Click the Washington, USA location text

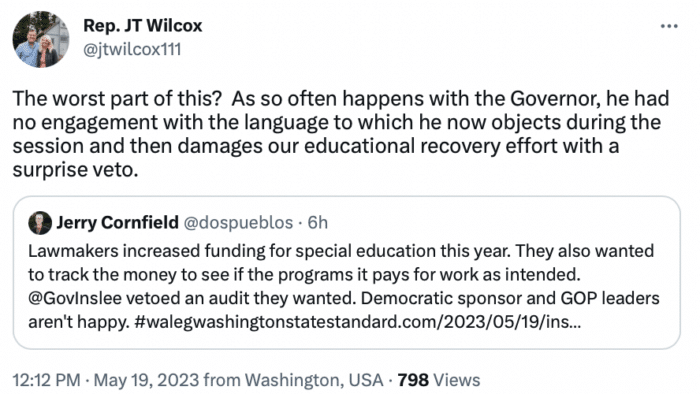pyautogui.click(x=314, y=380)
